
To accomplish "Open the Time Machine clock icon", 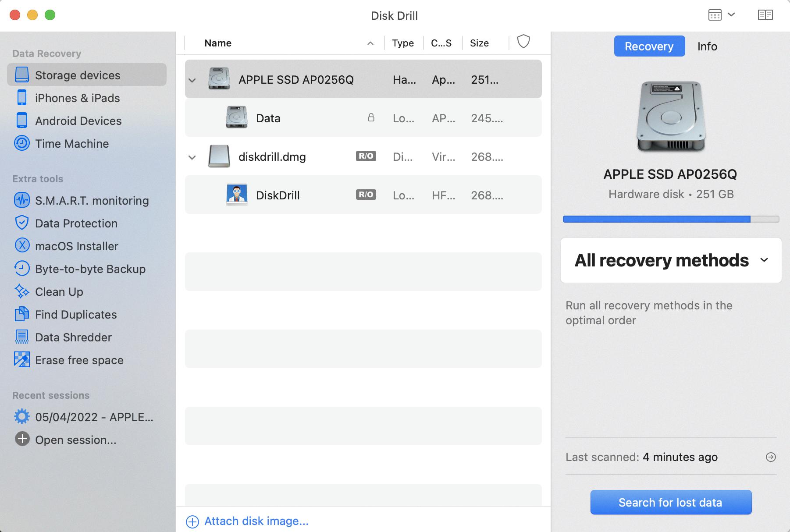I will pyautogui.click(x=21, y=143).
